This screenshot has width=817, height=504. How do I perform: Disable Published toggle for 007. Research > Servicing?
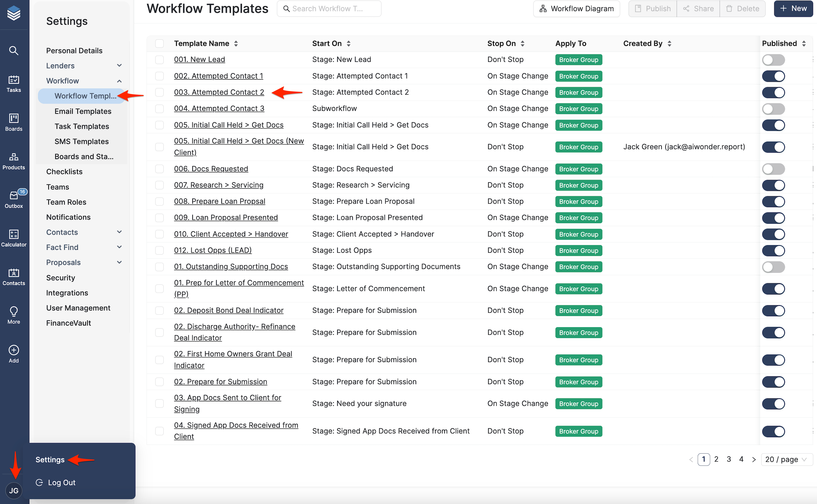coord(773,185)
